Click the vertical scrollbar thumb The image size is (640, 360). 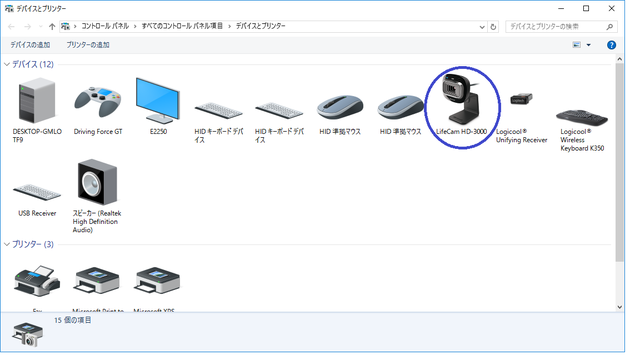pyautogui.click(x=620, y=162)
